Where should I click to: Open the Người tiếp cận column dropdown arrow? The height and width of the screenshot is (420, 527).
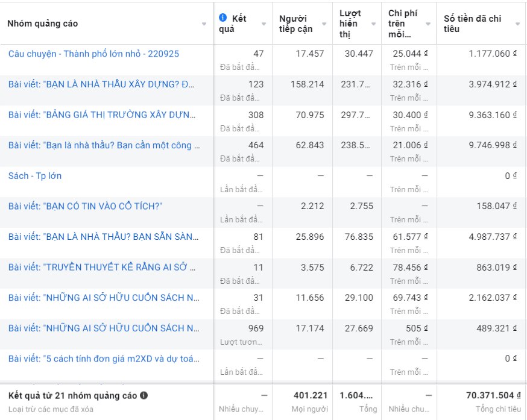tap(324, 24)
